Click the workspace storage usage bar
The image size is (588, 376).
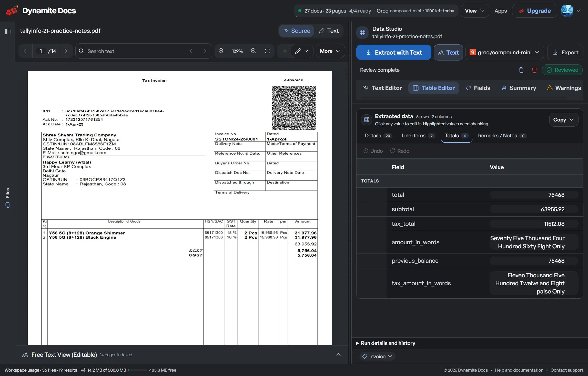coord(138,370)
